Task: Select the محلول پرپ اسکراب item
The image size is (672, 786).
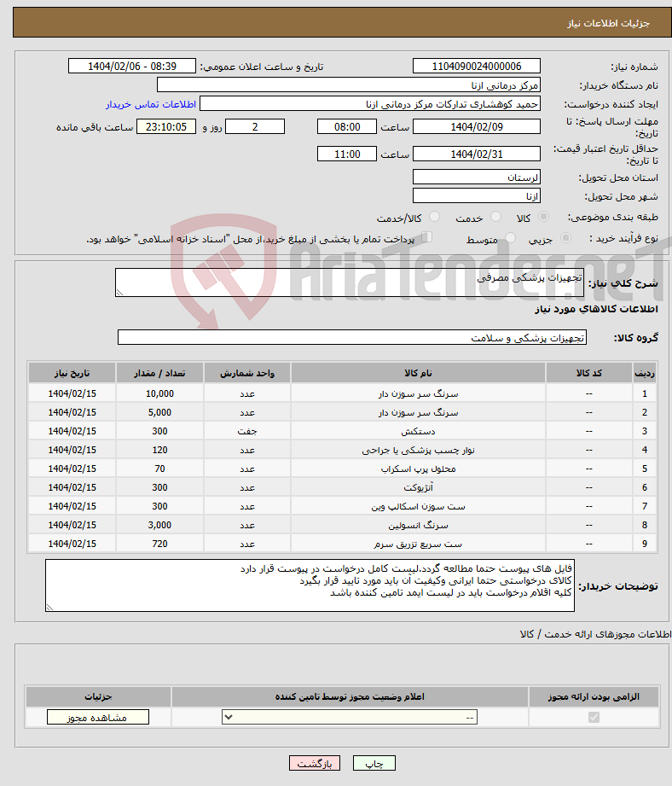Action: tap(418, 469)
